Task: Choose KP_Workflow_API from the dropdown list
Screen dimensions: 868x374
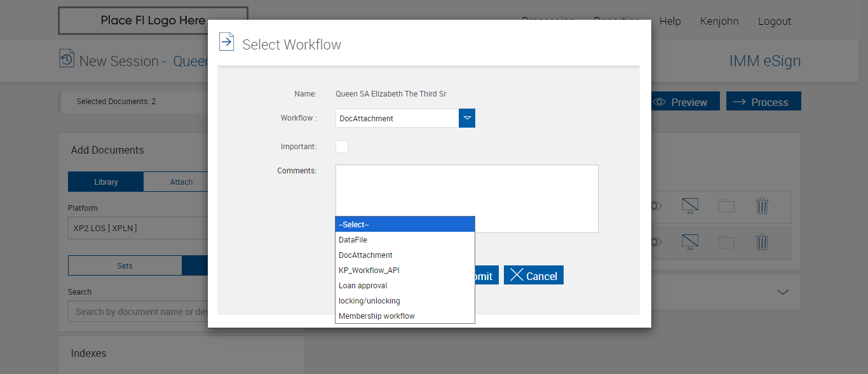Action: [405, 270]
